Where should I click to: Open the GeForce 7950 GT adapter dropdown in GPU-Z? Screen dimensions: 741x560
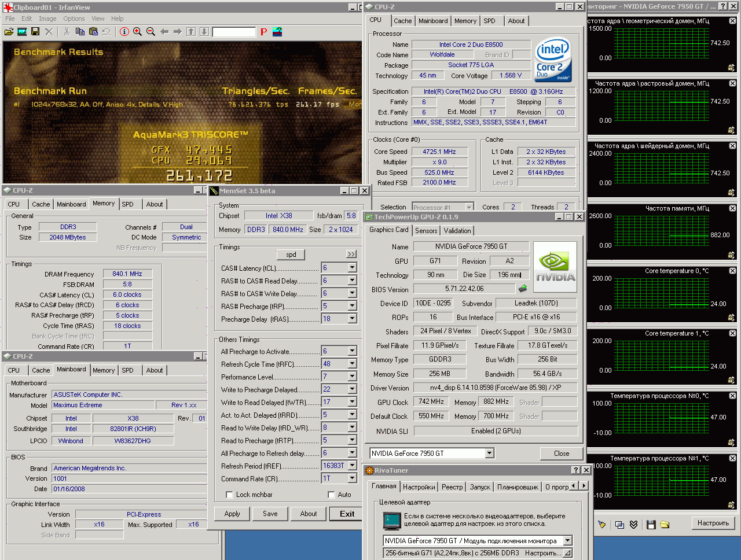pyautogui.click(x=489, y=453)
